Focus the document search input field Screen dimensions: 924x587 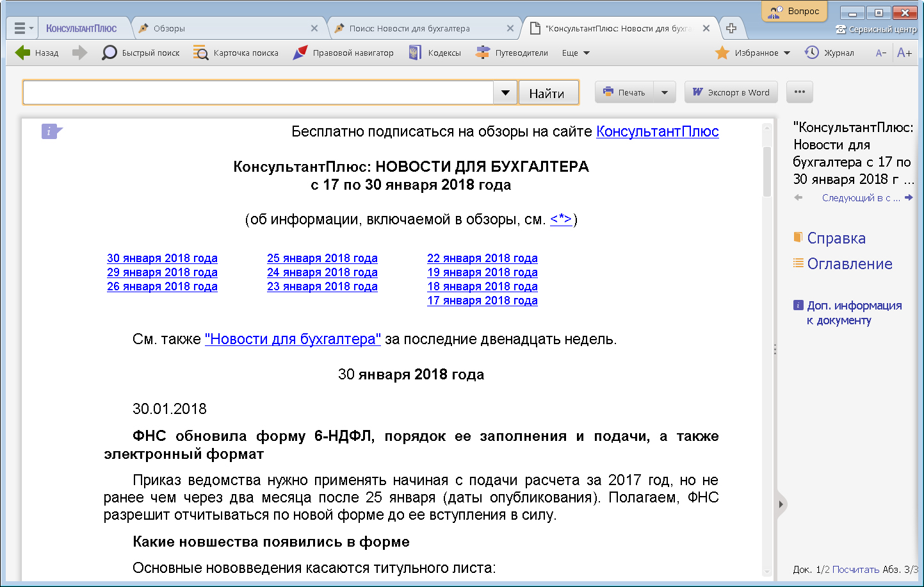[258, 93]
